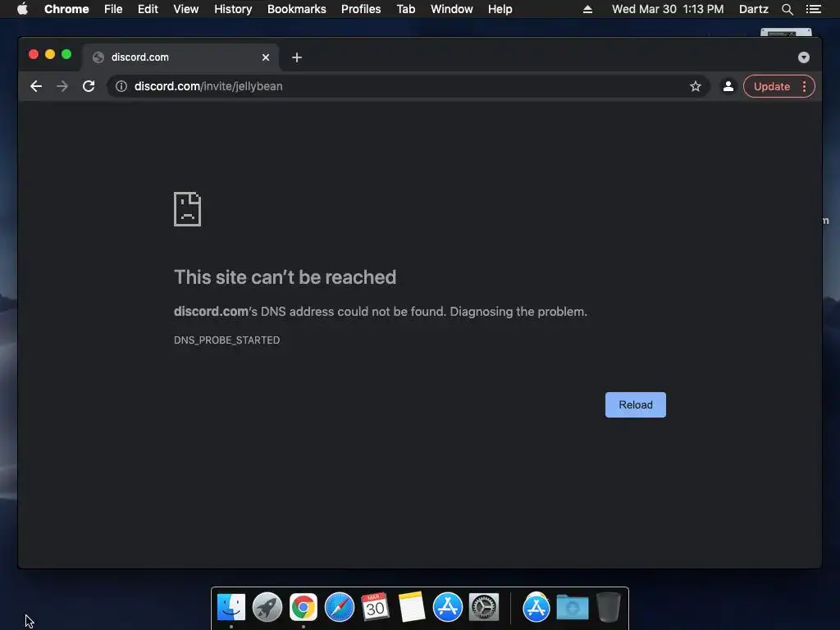Select the discord.com tab

(180, 57)
